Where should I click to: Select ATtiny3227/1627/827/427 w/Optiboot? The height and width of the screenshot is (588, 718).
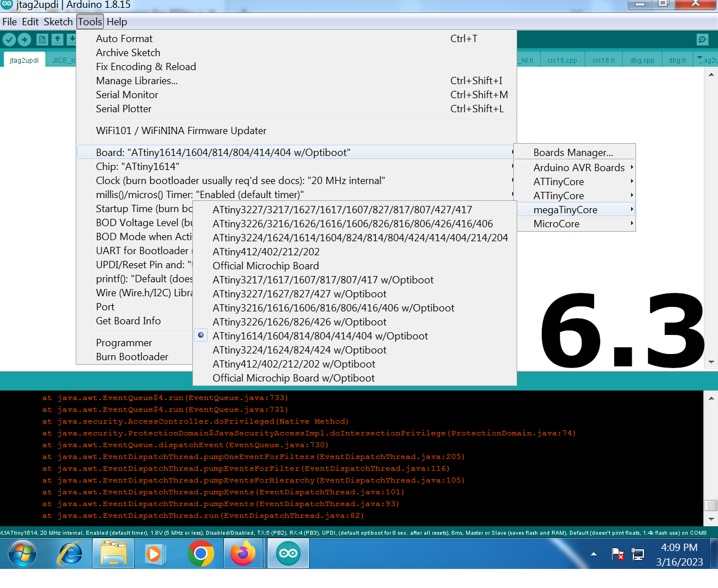(355, 294)
